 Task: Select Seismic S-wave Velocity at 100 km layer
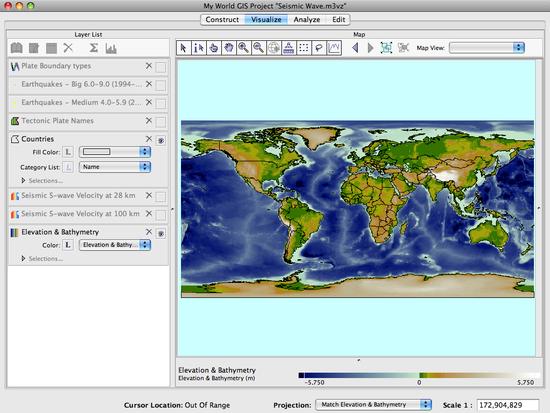point(80,214)
